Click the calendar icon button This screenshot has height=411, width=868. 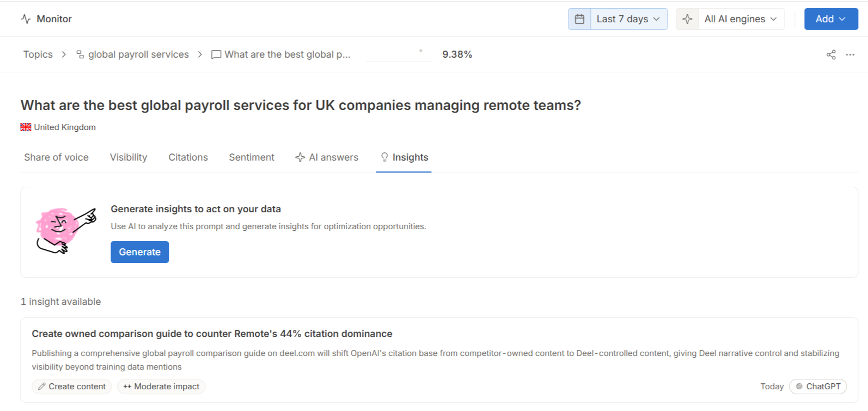point(579,19)
